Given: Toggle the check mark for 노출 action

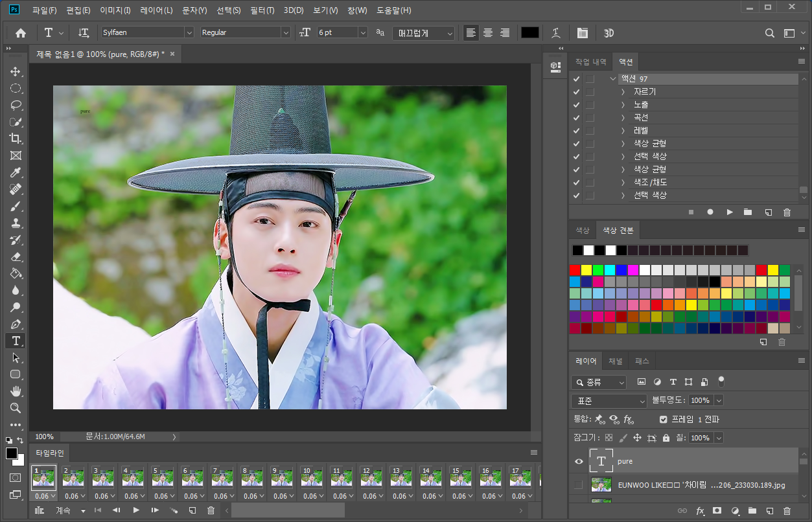Looking at the screenshot, I should point(576,105).
